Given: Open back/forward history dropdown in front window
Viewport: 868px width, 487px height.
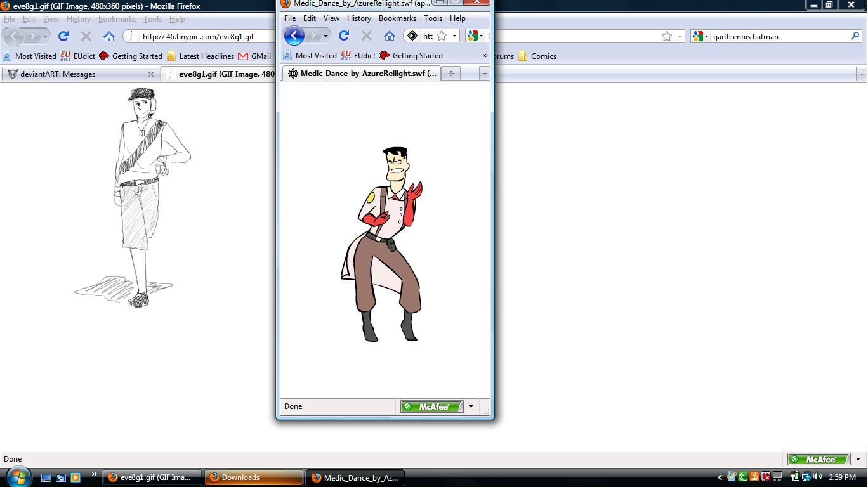Looking at the screenshot, I should (325, 36).
